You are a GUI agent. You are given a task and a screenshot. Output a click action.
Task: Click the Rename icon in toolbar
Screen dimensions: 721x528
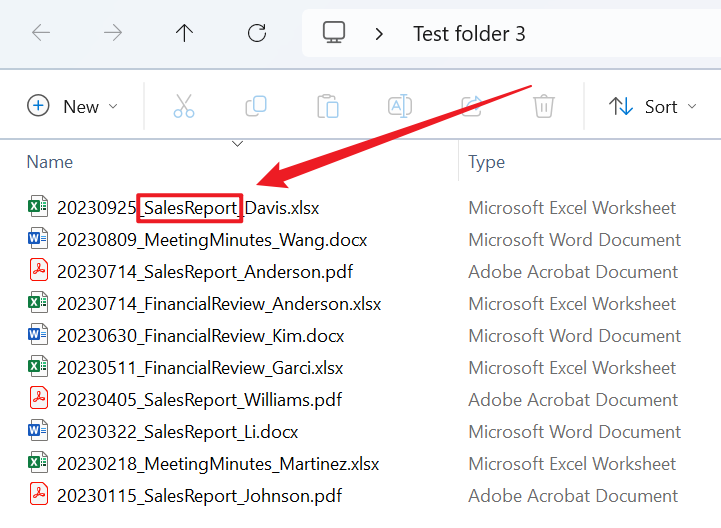tap(400, 106)
